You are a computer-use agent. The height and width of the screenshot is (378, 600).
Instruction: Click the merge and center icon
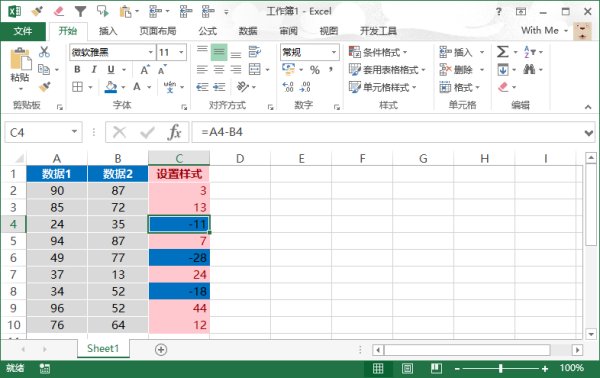[254, 69]
